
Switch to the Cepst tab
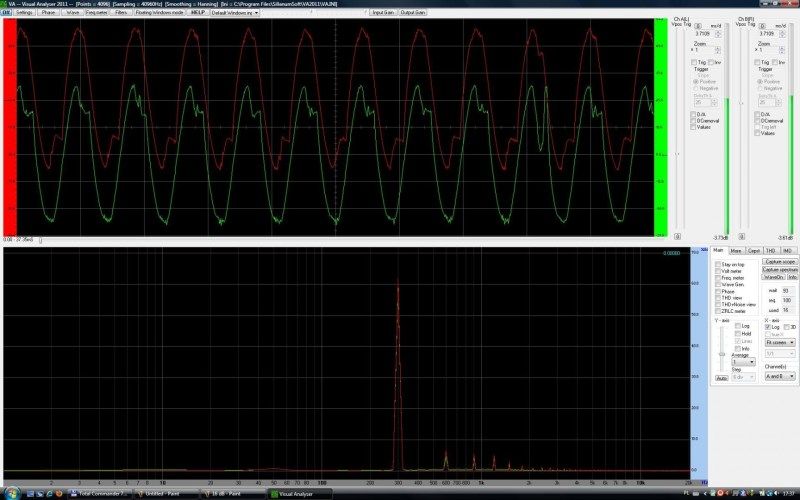[754, 251]
